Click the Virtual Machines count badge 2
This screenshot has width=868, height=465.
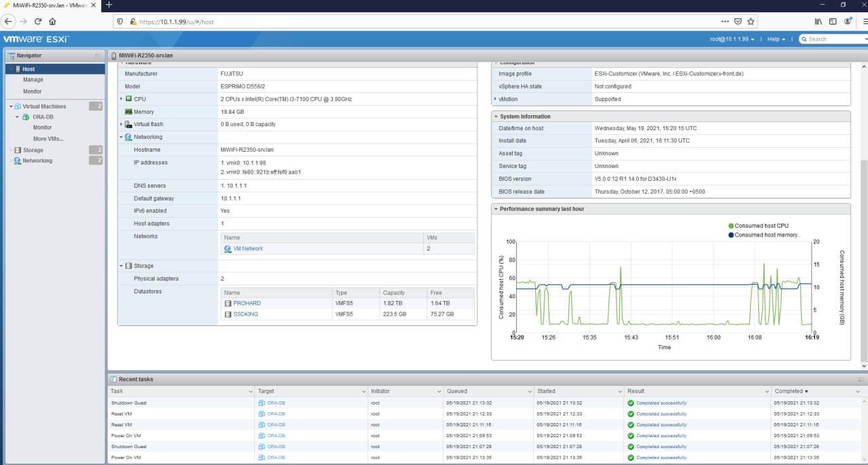[96, 106]
